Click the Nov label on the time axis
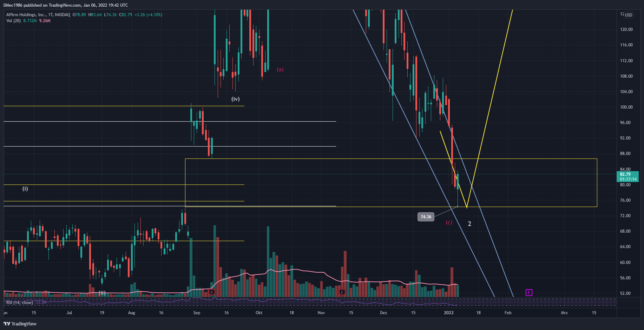This screenshot has width=644, height=330. click(321, 313)
